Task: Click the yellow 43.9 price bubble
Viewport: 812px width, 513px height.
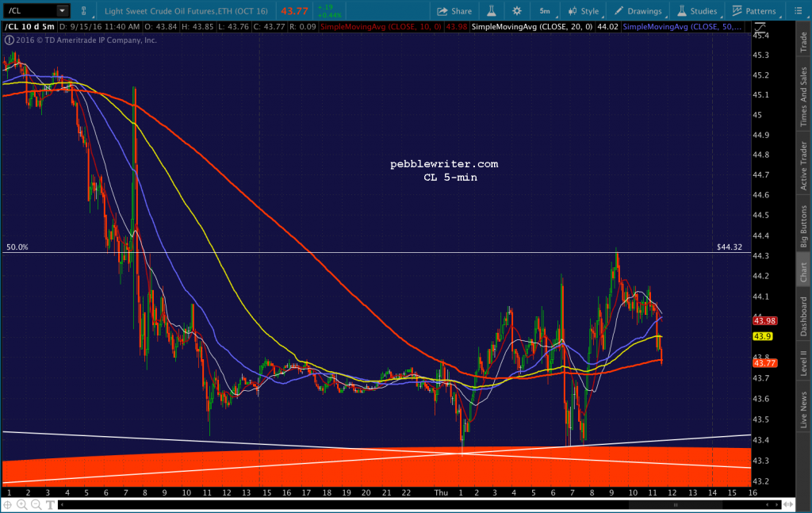Action: coord(762,336)
